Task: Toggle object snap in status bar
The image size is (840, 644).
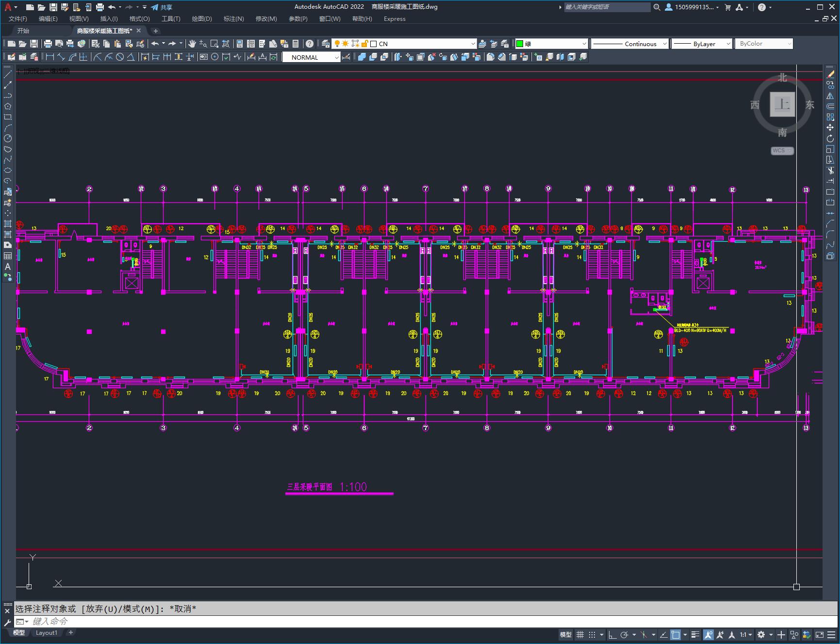Action: click(x=675, y=634)
